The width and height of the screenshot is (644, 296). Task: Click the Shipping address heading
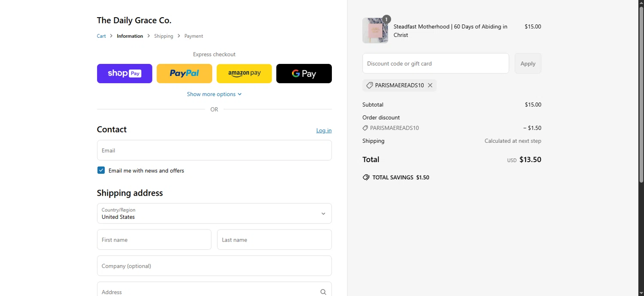[x=130, y=193]
